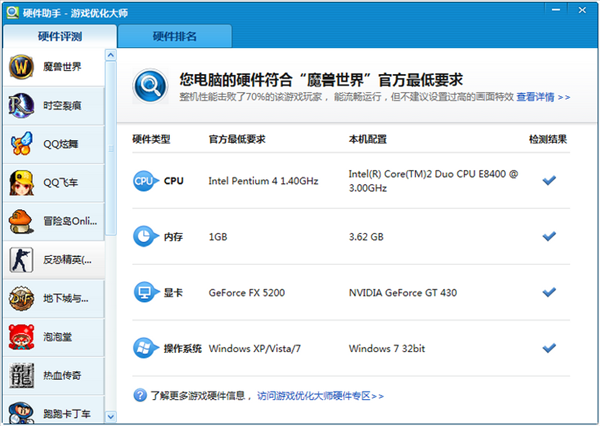The image size is (600, 426).
Task: Click the sidebar scrollbar thumb
Action: (x=111, y=148)
